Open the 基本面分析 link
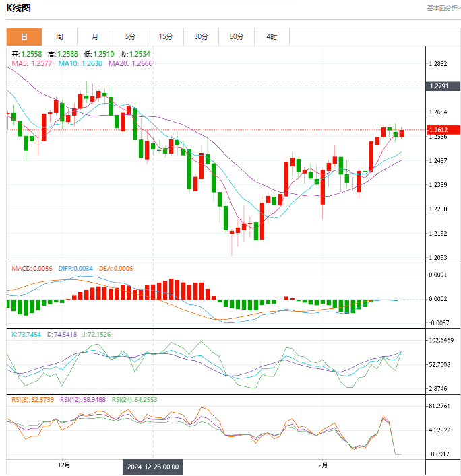 [x=443, y=8]
